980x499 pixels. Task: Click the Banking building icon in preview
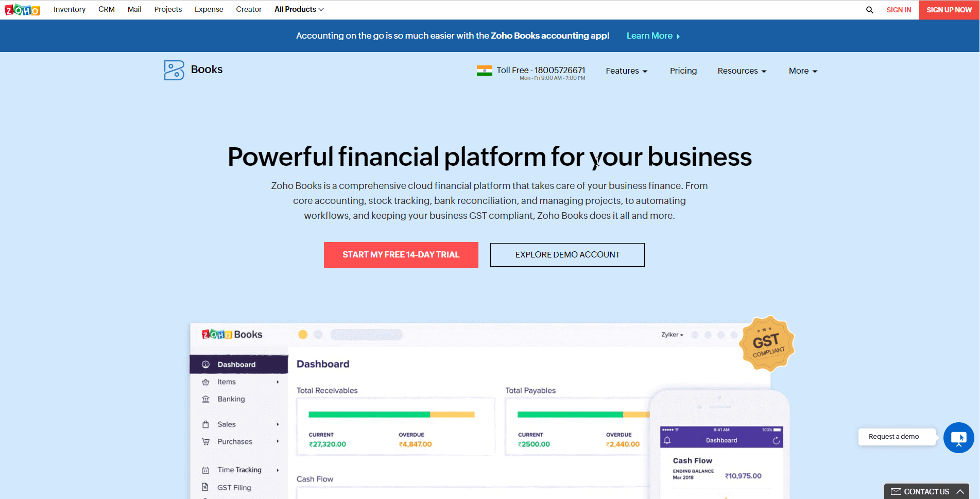click(x=205, y=399)
